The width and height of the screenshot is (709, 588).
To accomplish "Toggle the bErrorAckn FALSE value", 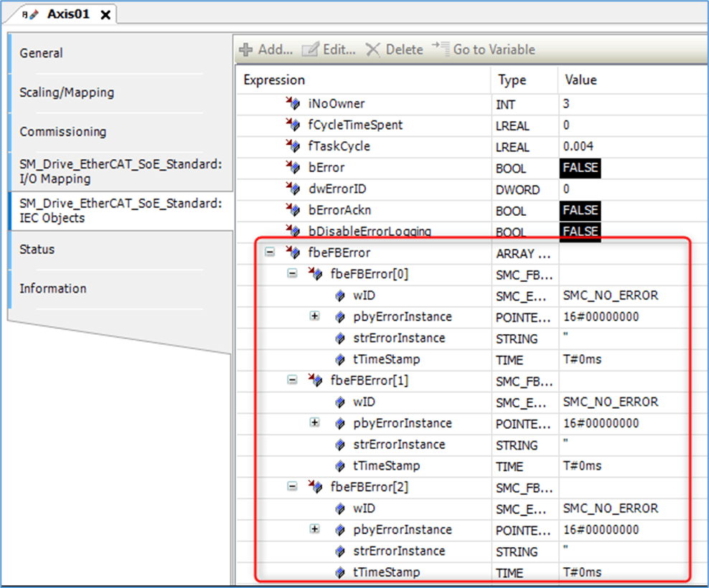I will (579, 211).
